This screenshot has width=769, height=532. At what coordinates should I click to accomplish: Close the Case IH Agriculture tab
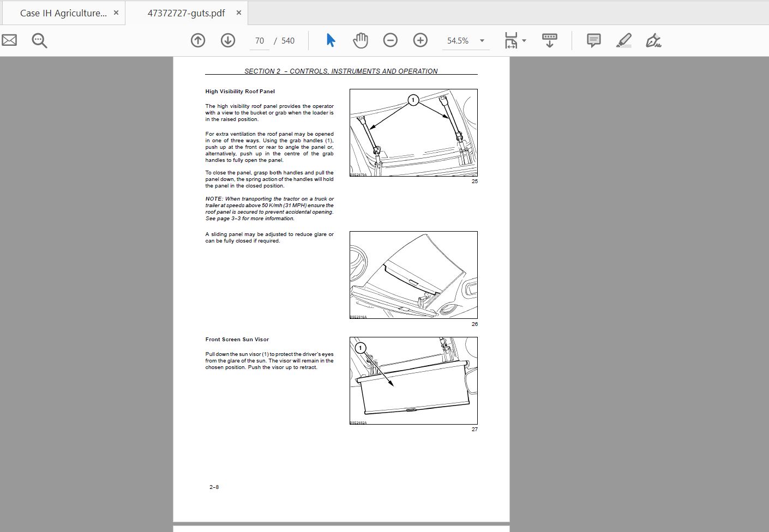click(x=116, y=13)
